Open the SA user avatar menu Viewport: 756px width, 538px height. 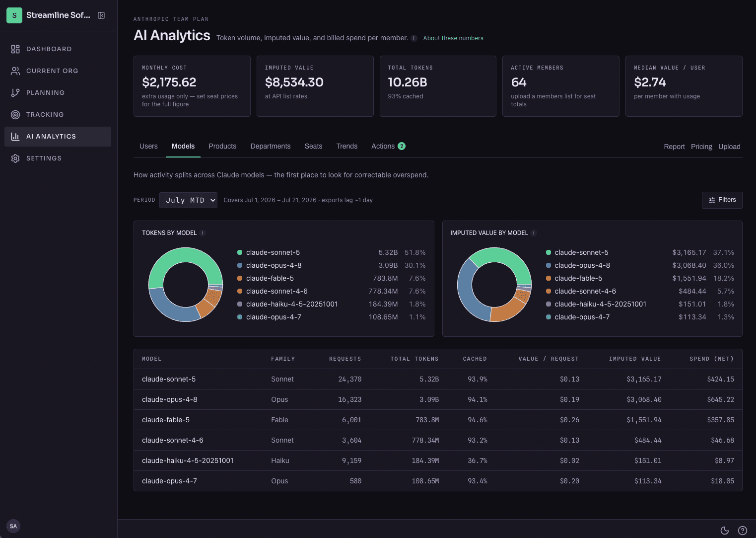(13, 526)
